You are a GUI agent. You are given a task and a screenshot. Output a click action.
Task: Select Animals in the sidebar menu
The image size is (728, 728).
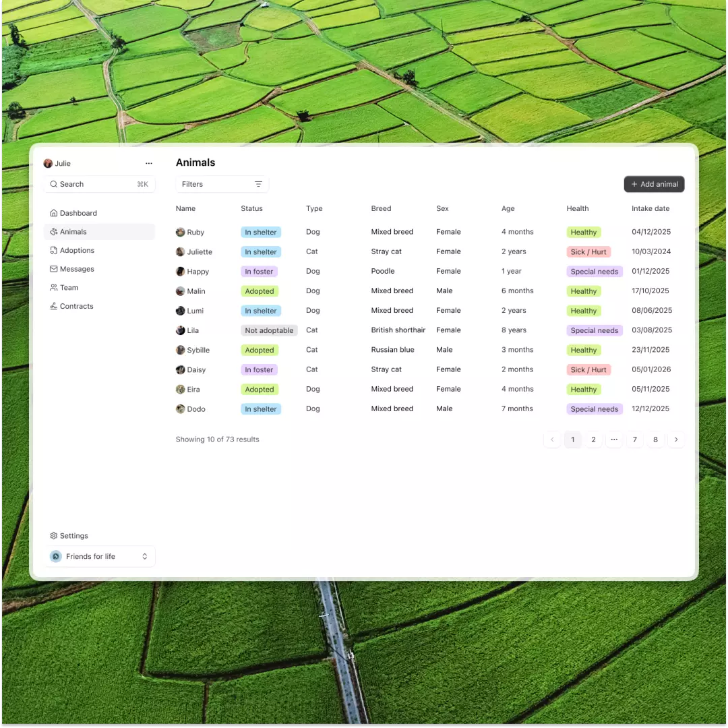[x=73, y=232]
